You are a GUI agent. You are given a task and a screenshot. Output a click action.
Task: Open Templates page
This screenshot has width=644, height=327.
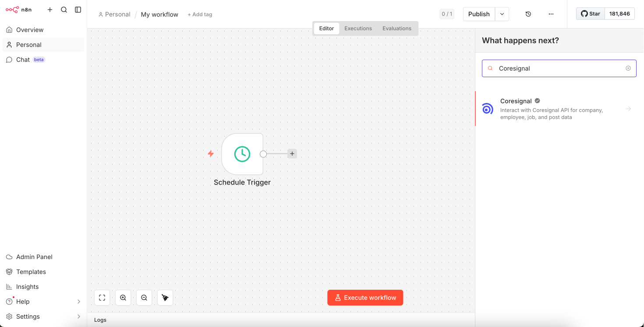43,272
